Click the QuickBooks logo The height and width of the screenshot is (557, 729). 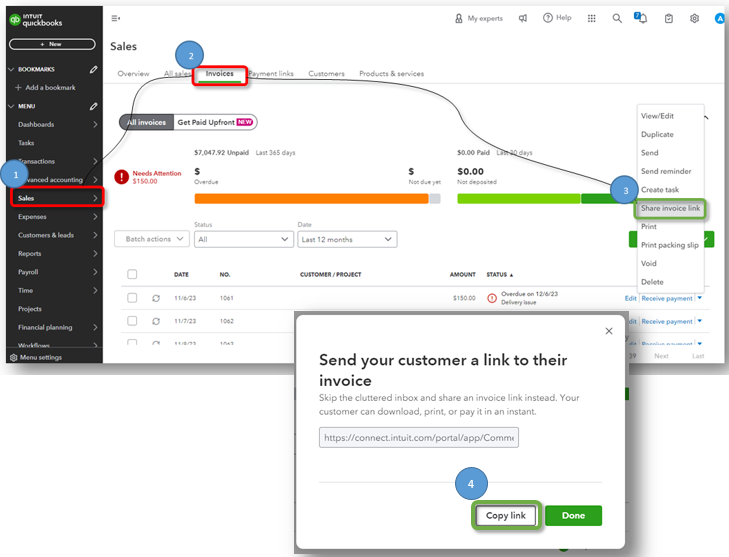pos(36,20)
